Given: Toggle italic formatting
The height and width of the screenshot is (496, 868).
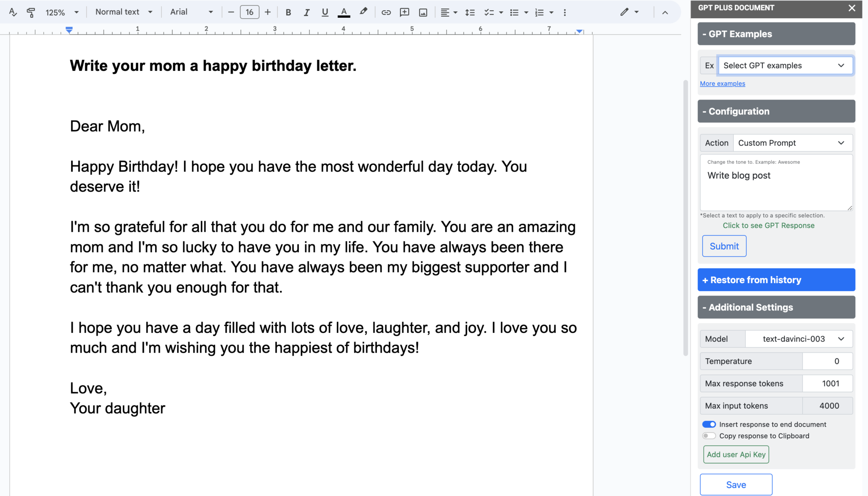Looking at the screenshot, I should pyautogui.click(x=306, y=12).
